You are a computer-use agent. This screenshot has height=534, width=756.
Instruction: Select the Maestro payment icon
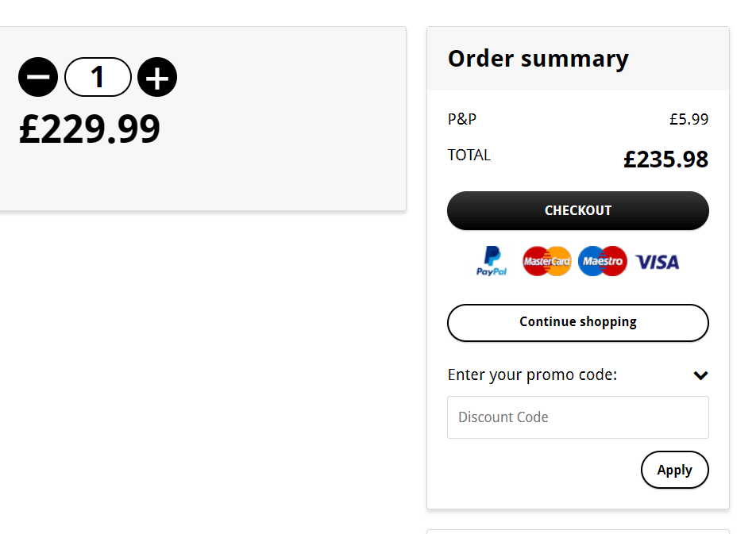602,261
